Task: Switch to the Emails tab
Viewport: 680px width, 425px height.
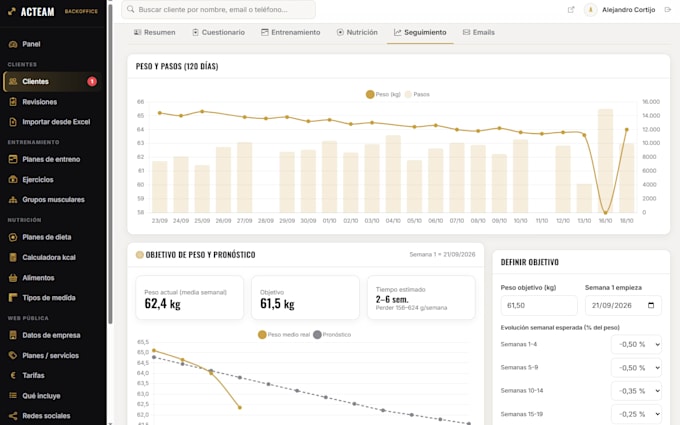Action: [x=478, y=33]
